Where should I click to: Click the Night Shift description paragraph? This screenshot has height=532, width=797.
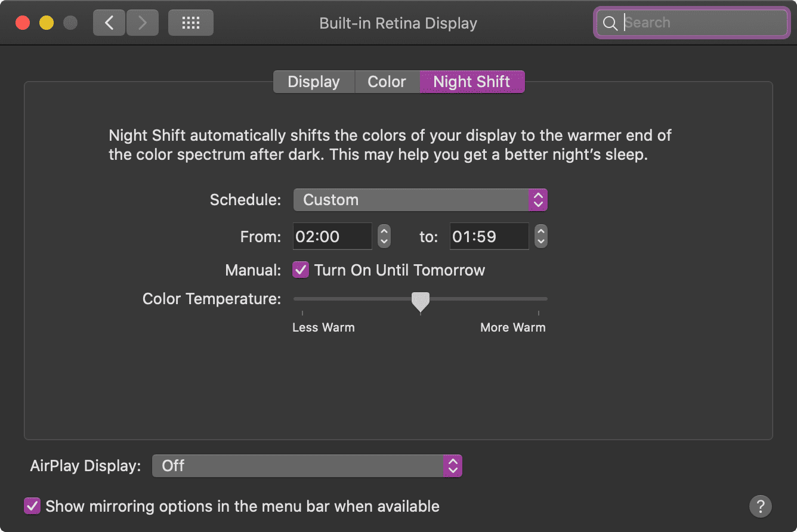pos(390,146)
